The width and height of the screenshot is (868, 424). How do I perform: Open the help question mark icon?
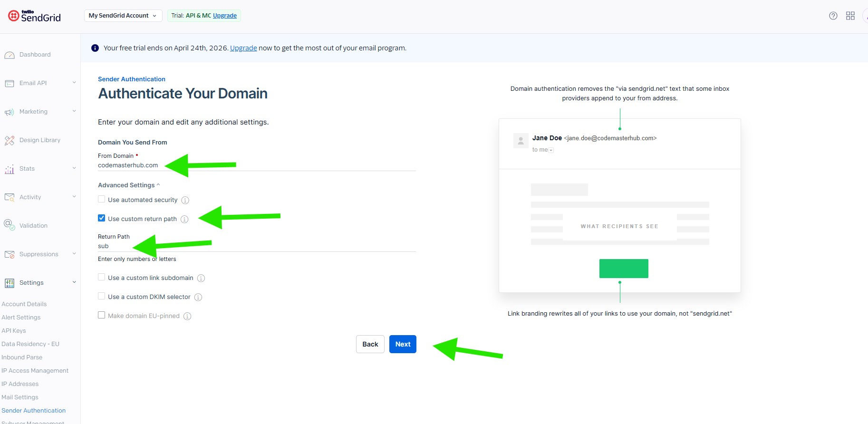[833, 16]
